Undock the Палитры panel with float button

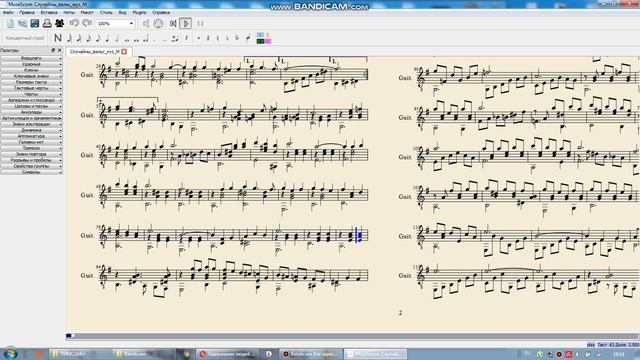(53, 50)
